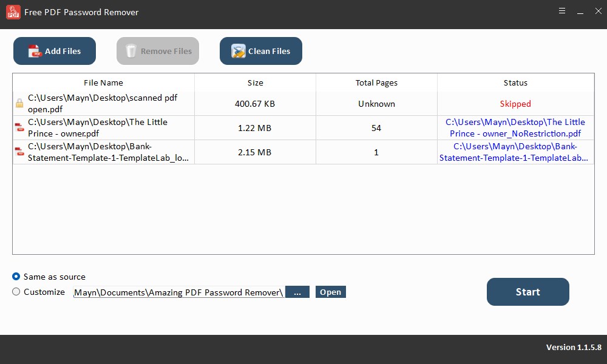Image resolution: width=607 pixels, height=364 pixels.
Task: Select the Customize radio option
Action: [x=38, y=292]
